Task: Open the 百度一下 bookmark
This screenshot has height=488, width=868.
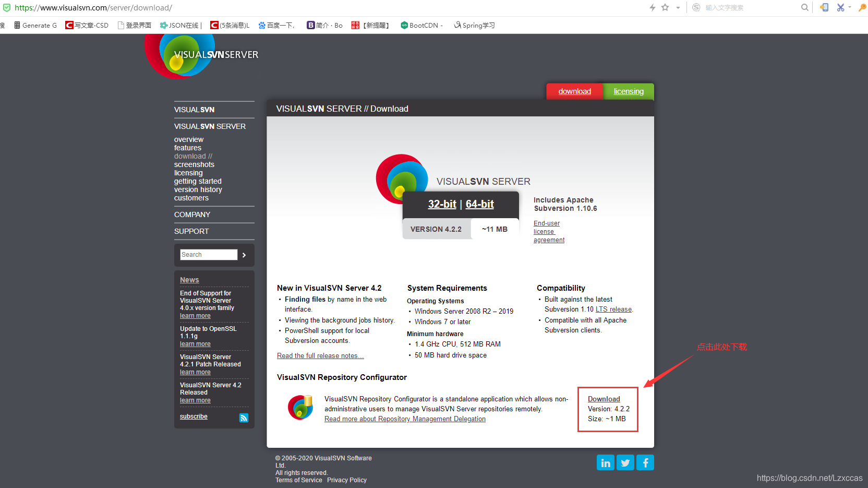Action: click(x=277, y=25)
